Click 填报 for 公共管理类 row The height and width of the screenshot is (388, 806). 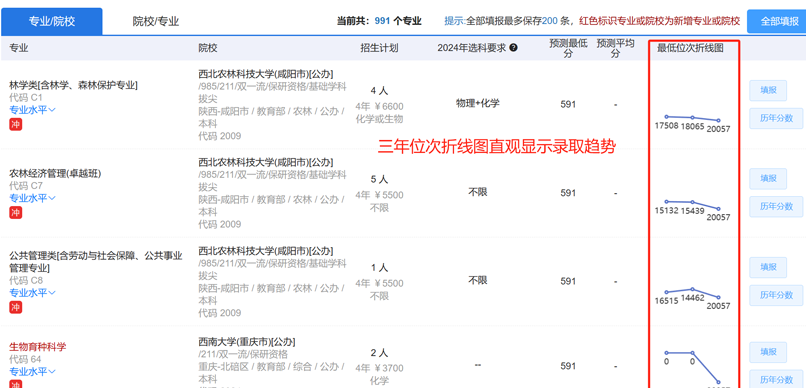[768, 267]
